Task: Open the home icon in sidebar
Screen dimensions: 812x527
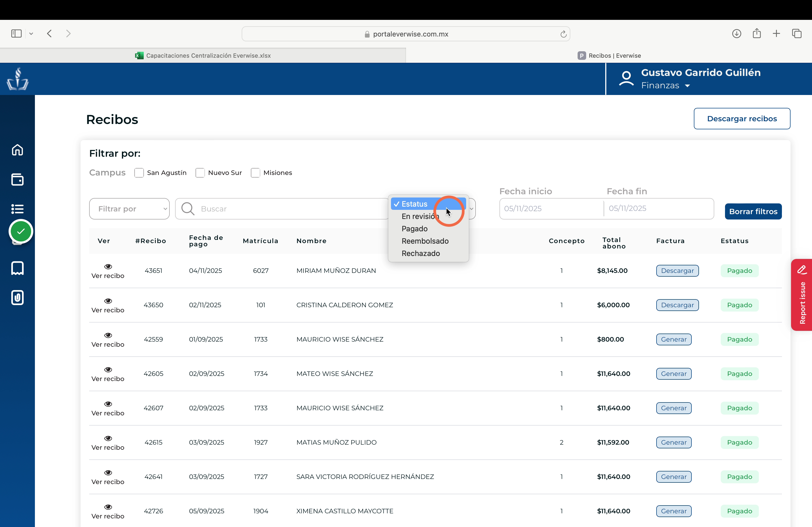Action: 17,150
